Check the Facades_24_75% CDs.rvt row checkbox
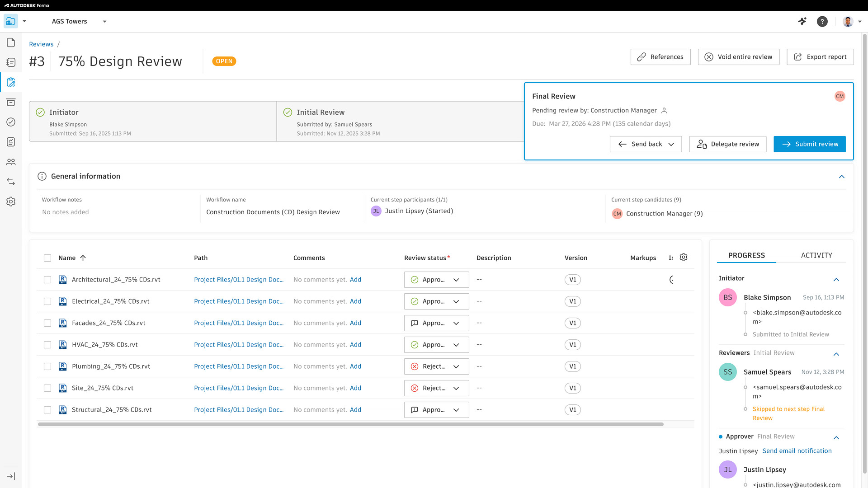868x488 pixels. tap(47, 323)
